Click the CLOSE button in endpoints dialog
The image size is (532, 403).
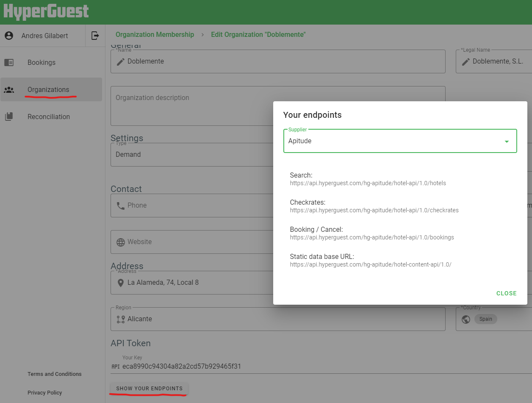[507, 293]
